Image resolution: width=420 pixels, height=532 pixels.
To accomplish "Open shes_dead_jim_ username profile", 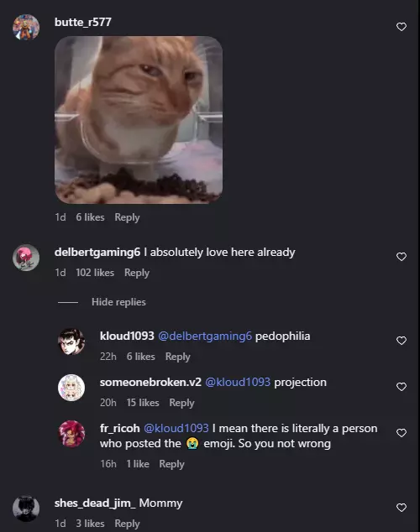I will point(95,503).
